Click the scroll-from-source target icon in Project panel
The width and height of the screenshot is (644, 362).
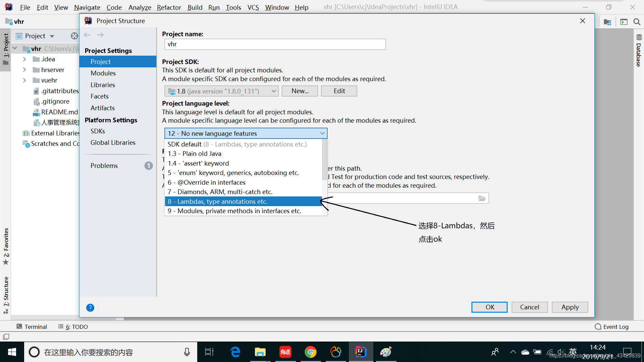pos(74,36)
